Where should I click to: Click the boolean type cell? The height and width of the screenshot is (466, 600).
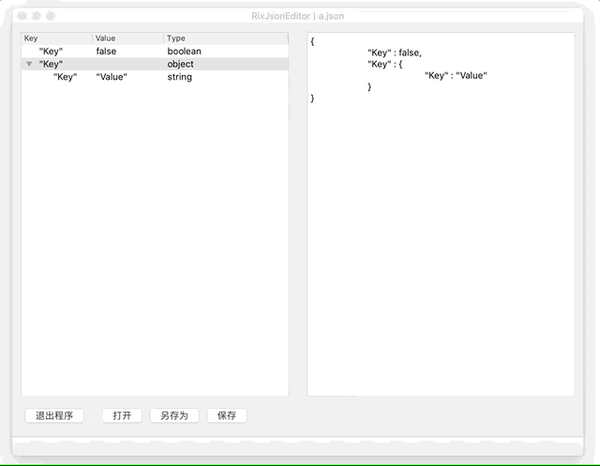[x=184, y=51]
